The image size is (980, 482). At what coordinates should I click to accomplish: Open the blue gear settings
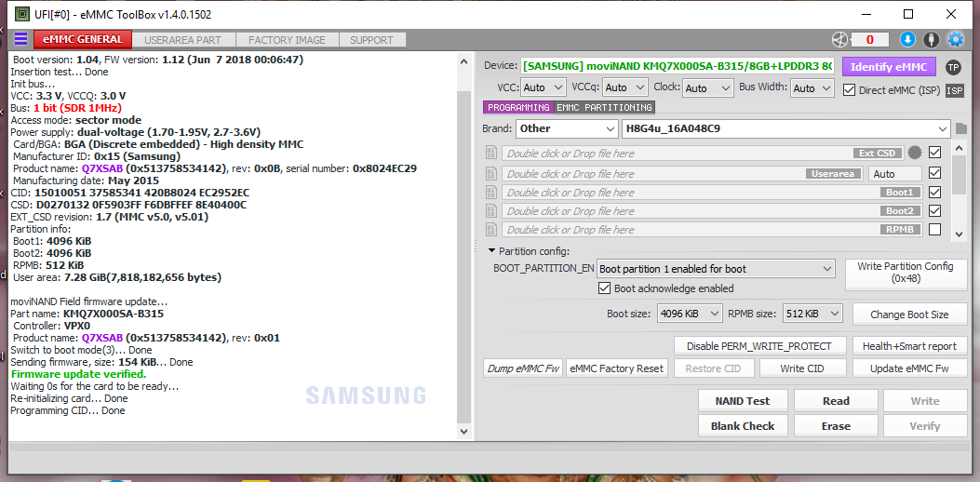[956, 39]
